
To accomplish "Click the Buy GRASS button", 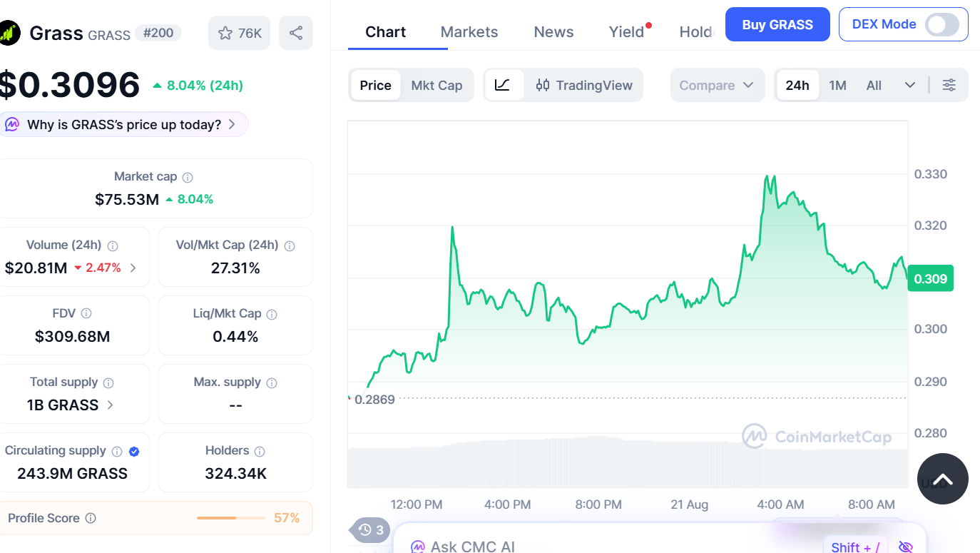I will 777,24.
